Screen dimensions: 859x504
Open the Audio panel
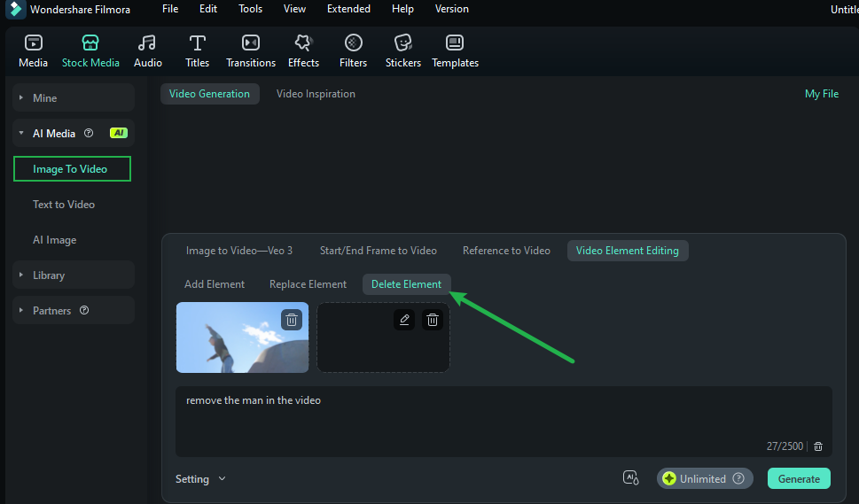click(147, 50)
